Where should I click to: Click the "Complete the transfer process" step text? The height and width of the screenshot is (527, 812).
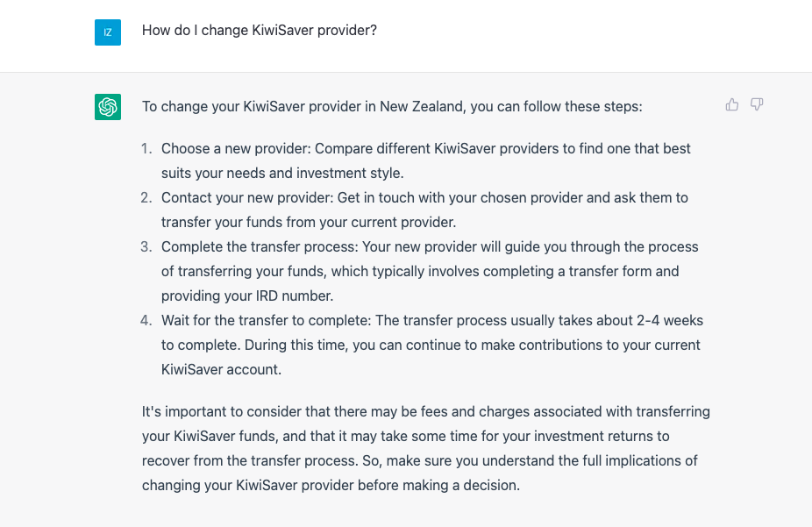pos(260,247)
